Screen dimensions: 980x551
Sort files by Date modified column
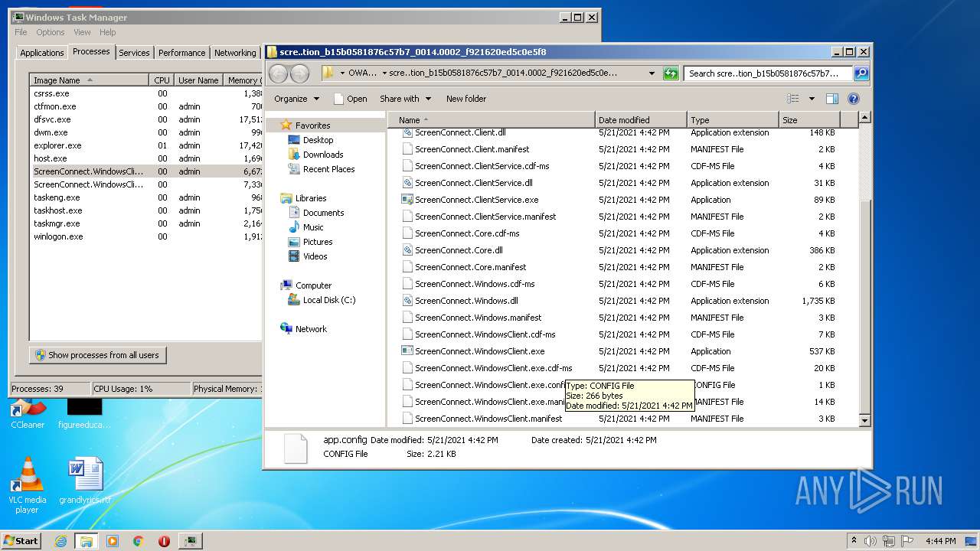click(x=641, y=120)
